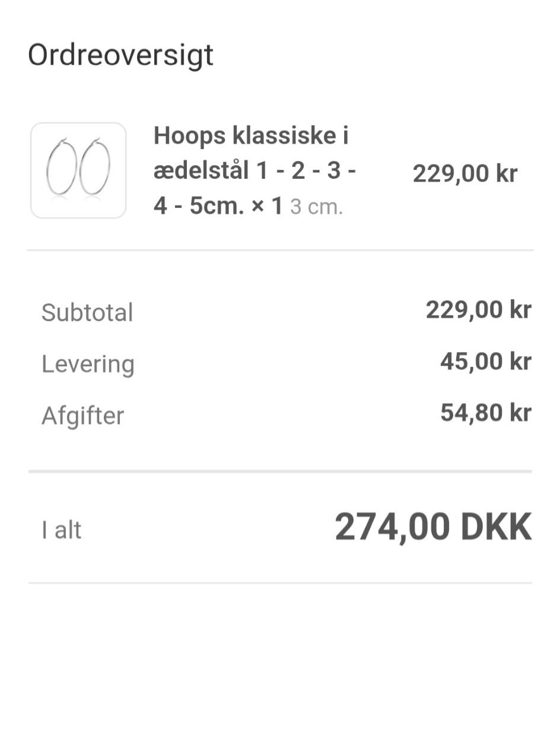
Task: Click the thick divider above I alt
Action: pyautogui.click(x=280, y=472)
